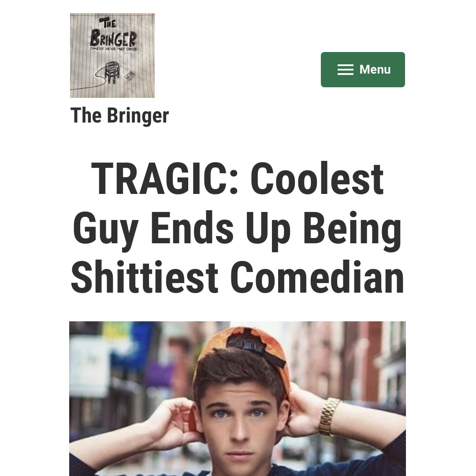Click 'Shittiest Comedian' headline line
This screenshot has width=476, height=476.
point(238,277)
